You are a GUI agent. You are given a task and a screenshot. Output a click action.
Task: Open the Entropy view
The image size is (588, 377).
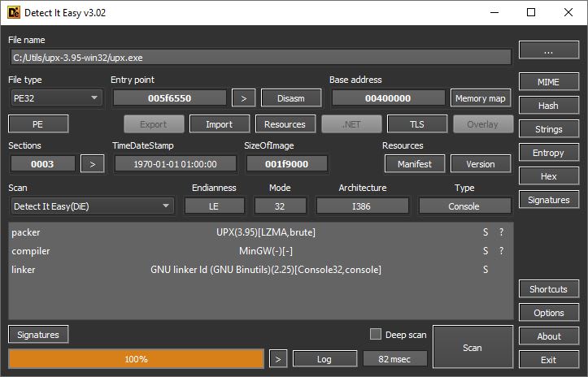coord(549,153)
